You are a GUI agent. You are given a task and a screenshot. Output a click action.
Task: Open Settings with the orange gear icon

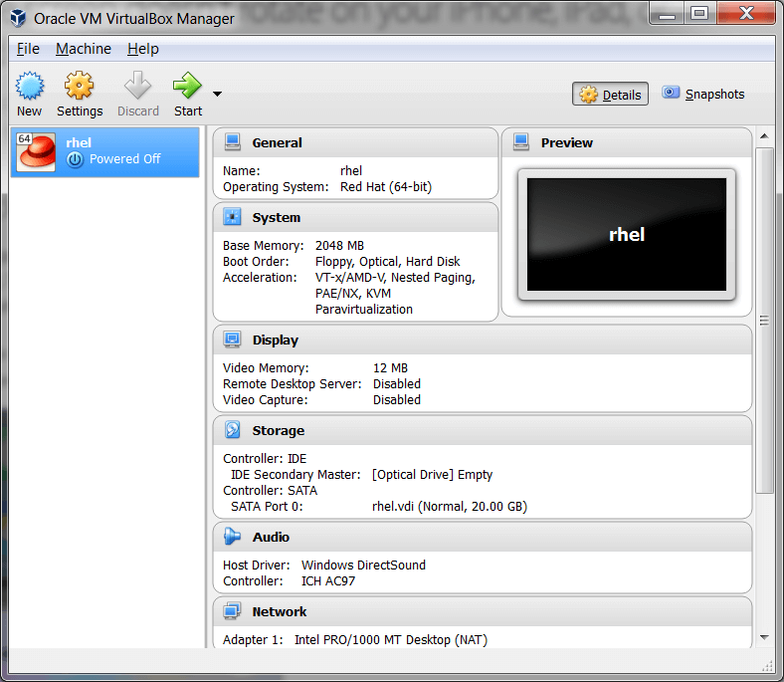pos(79,86)
